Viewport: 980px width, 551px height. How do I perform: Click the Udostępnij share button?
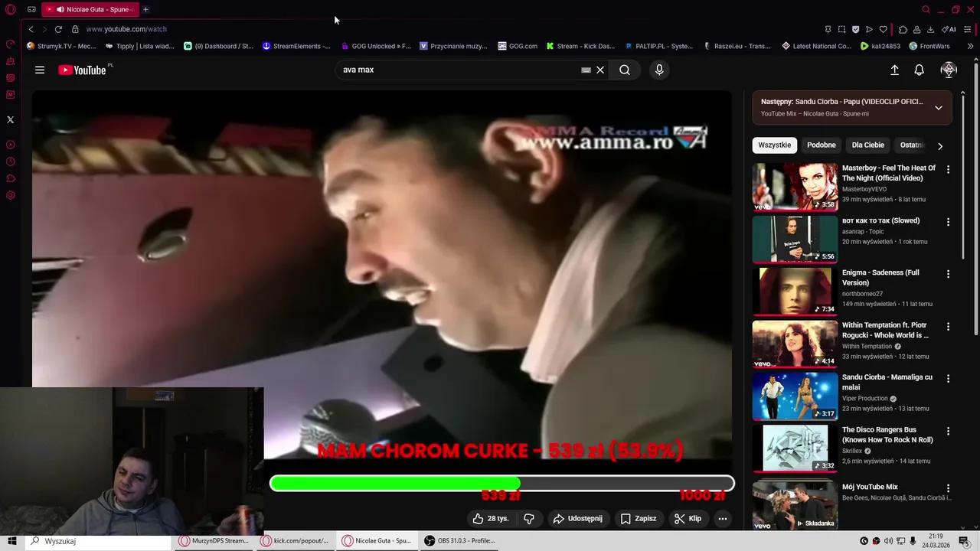coord(578,519)
